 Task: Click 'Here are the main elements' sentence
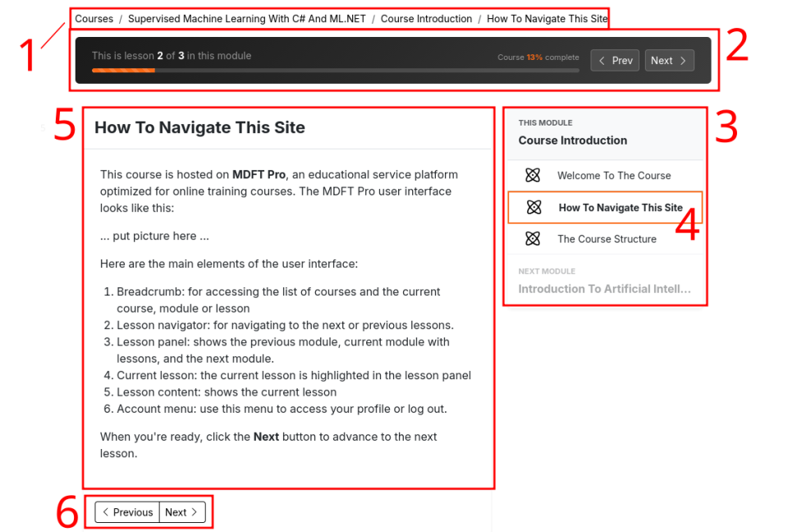pos(229,264)
